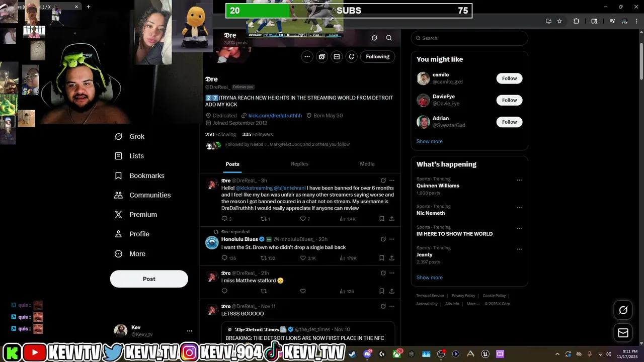644x362 pixels.
Task: Open a new browser tab with plus
Action: 89,7
